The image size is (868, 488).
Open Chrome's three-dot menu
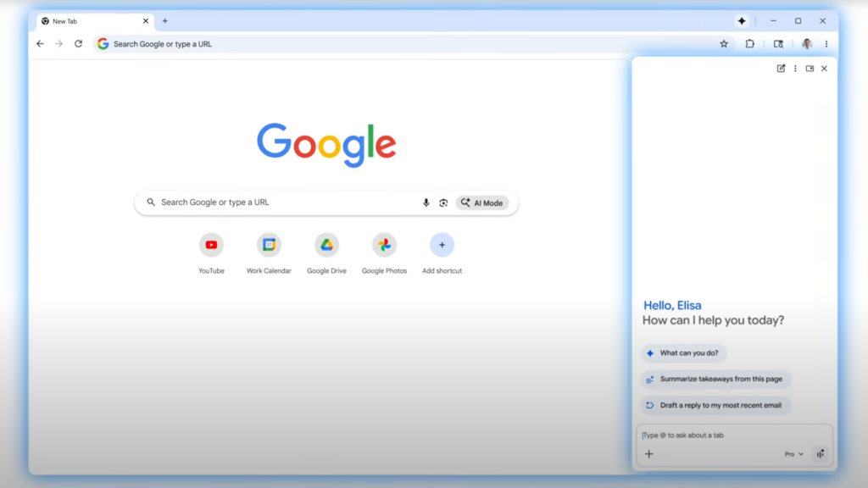826,44
